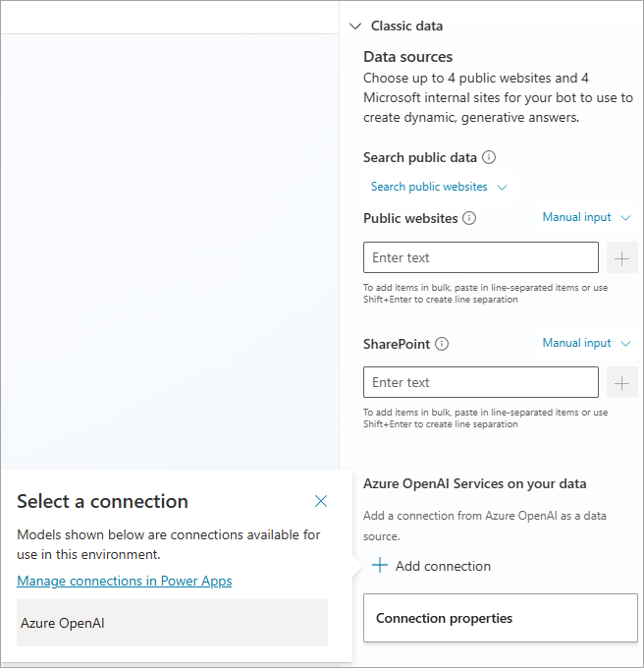Collapse the Classic data section chevron

(354, 27)
